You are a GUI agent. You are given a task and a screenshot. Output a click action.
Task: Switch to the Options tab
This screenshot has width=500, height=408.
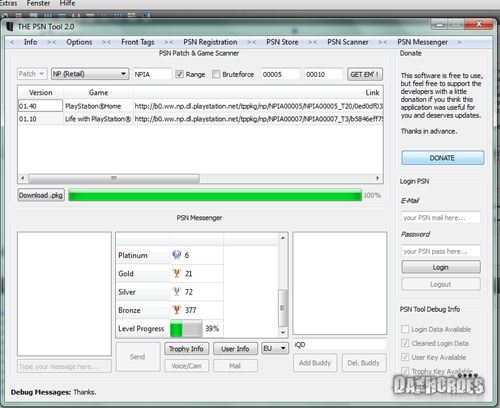pyautogui.click(x=79, y=42)
